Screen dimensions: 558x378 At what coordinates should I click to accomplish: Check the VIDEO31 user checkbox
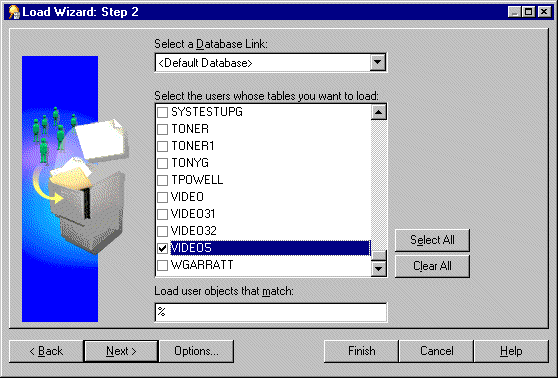pyautogui.click(x=163, y=214)
